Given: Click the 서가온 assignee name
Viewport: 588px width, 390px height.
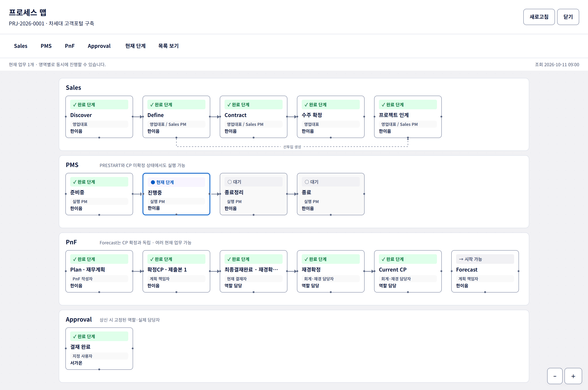Looking at the screenshot, I should (76, 363).
